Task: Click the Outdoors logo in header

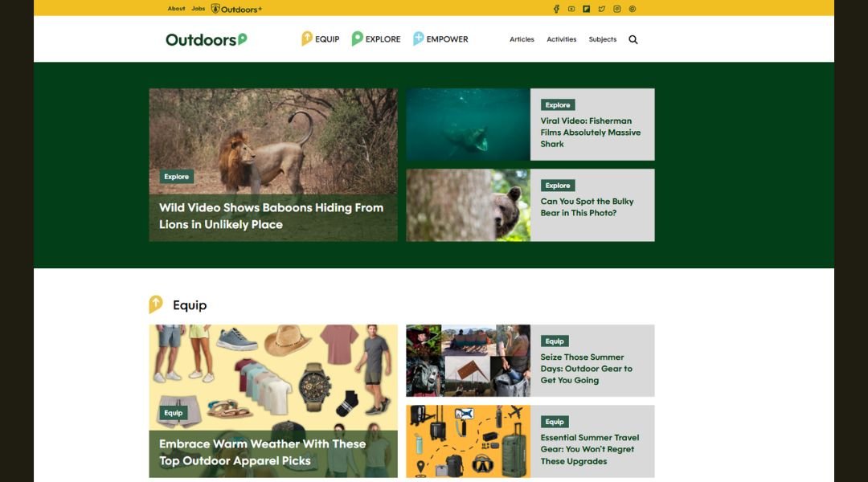Action: pyautogui.click(x=207, y=40)
